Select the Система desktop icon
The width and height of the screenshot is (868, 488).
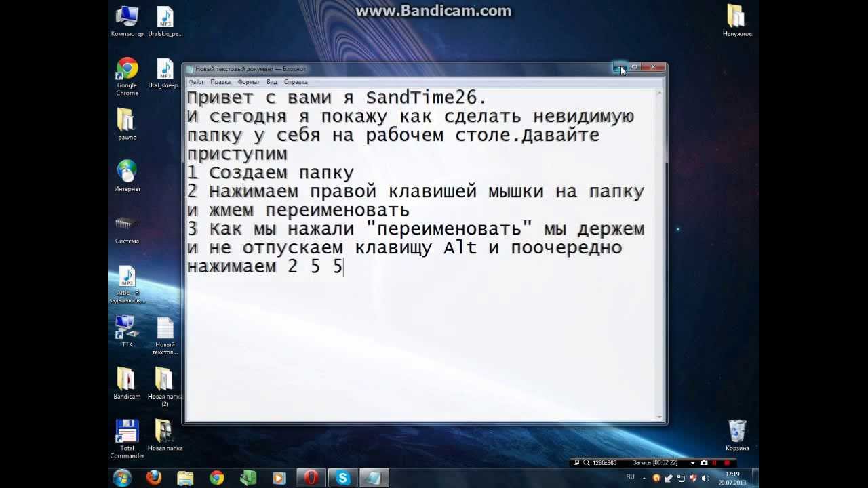[x=127, y=228]
